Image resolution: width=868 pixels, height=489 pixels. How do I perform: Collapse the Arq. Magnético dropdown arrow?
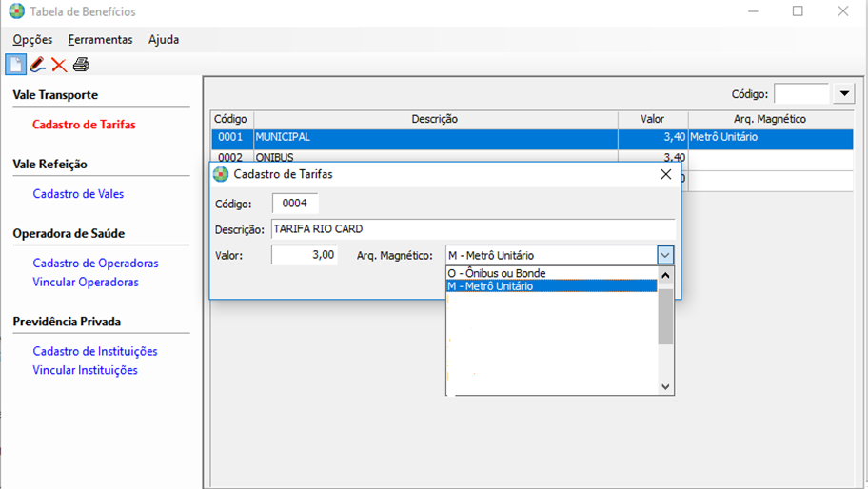pyautogui.click(x=664, y=255)
